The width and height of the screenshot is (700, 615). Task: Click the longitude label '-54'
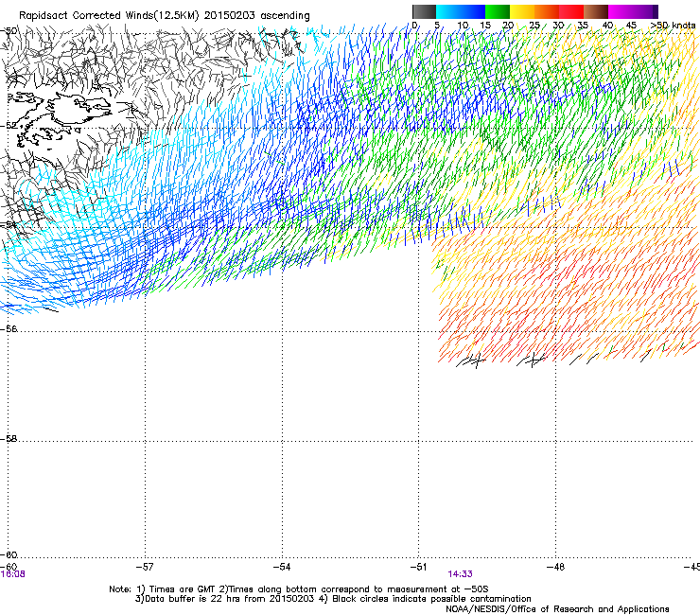tap(282, 567)
